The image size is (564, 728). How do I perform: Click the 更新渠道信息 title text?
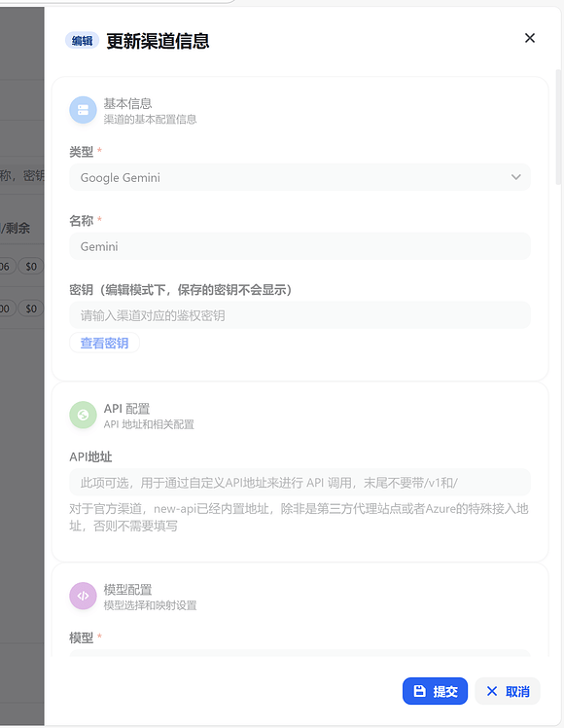coord(158,41)
